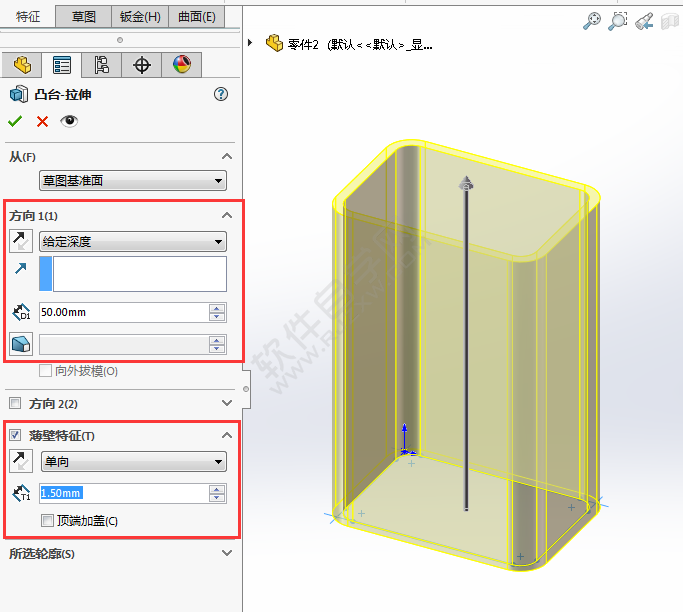Viewport: 683px width, 612px height.
Task: Increase depth with the up spinner arrow
Action: (217, 308)
